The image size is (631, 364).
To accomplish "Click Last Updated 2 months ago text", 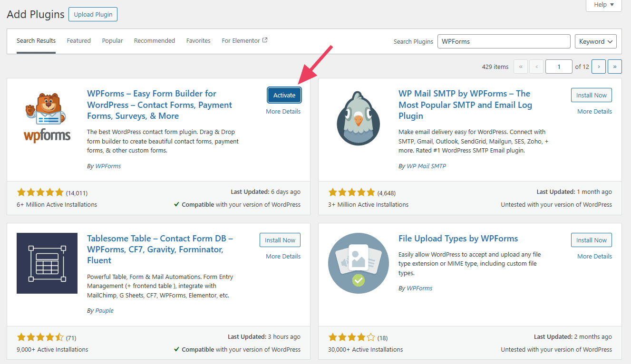I will tap(573, 336).
